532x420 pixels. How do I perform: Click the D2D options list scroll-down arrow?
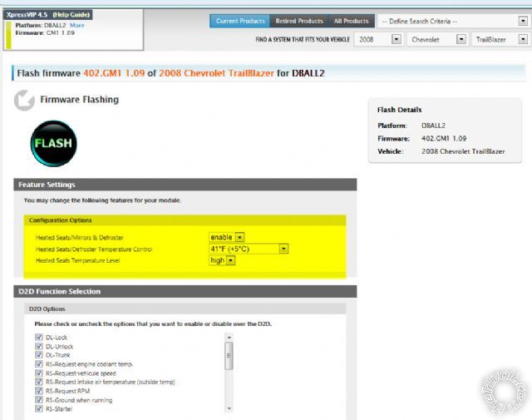point(229,408)
